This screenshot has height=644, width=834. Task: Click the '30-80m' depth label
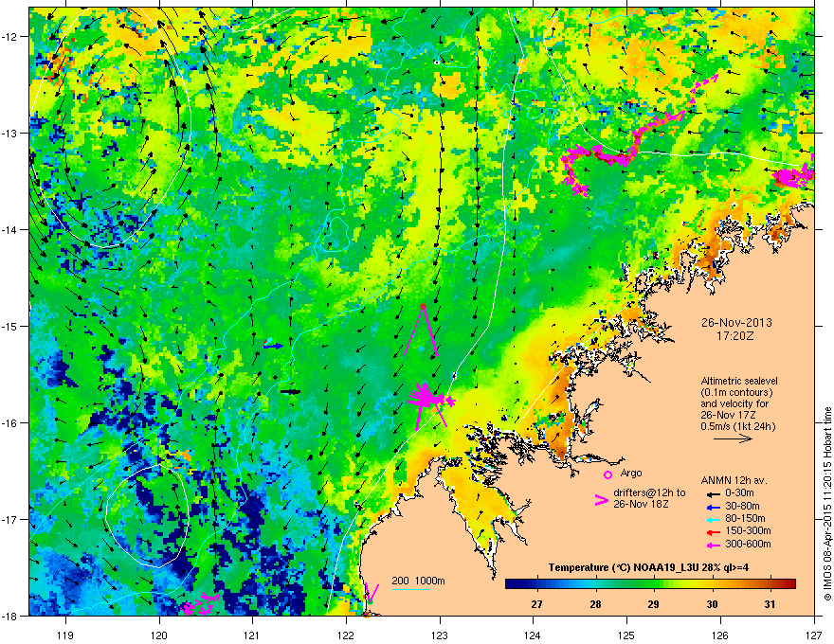tap(742, 506)
